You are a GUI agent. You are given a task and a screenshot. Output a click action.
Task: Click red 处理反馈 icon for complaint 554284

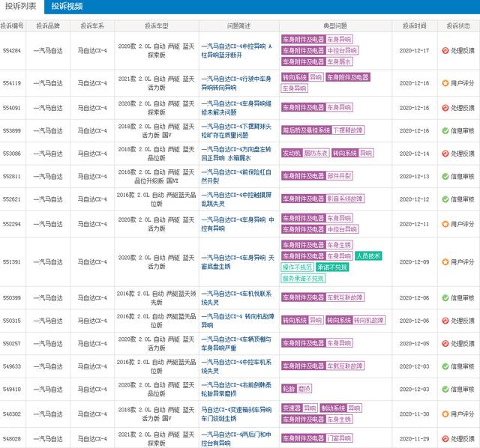click(x=445, y=50)
